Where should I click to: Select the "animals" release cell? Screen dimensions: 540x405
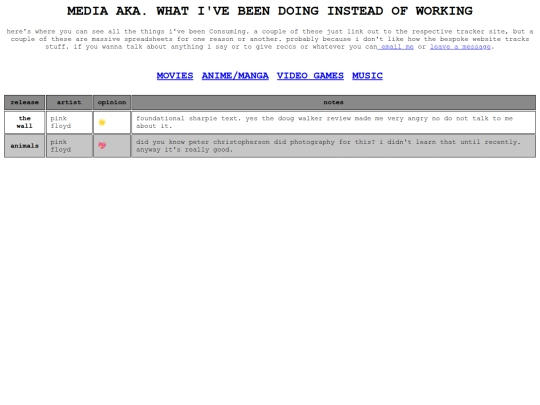click(24, 146)
